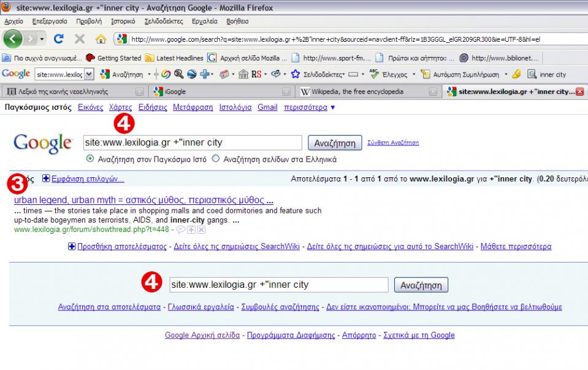Open the Ιστορικό menu
The width and height of the screenshot is (588, 370).
click(123, 21)
